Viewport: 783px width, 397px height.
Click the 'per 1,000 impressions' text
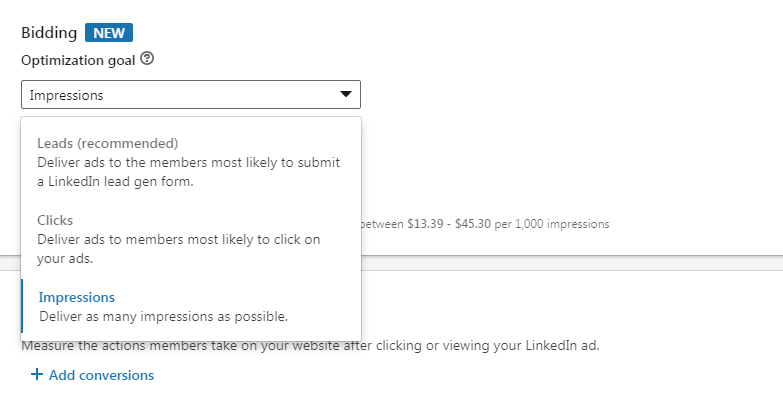pos(552,224)
